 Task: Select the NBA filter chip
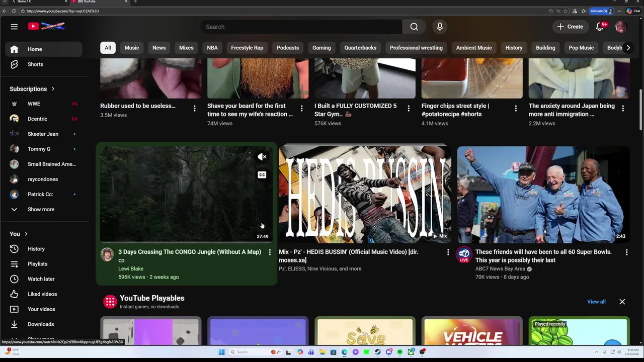(x=212, y=48)
